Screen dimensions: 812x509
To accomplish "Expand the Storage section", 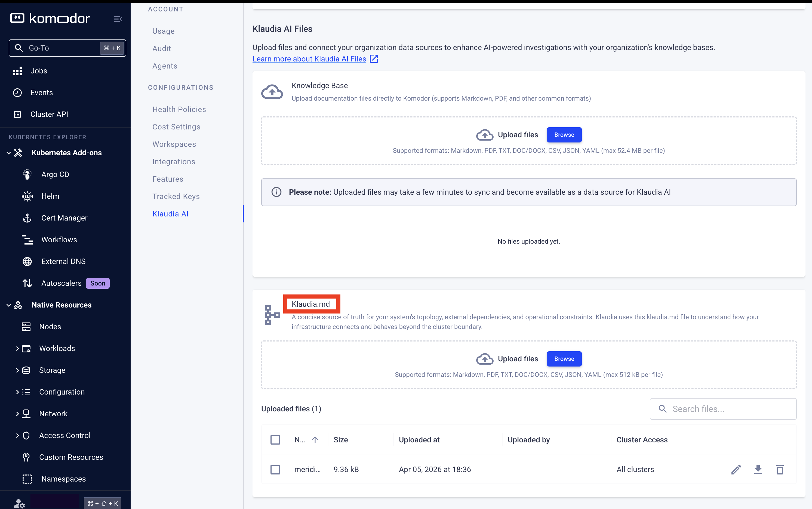I will [17, 370].
